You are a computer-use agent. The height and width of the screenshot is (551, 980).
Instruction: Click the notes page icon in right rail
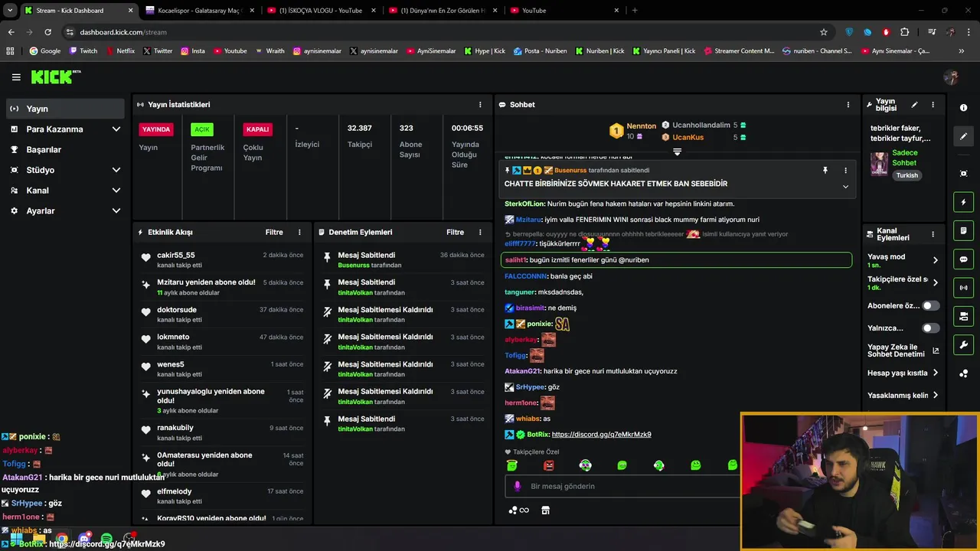click(x=964, y=230)
